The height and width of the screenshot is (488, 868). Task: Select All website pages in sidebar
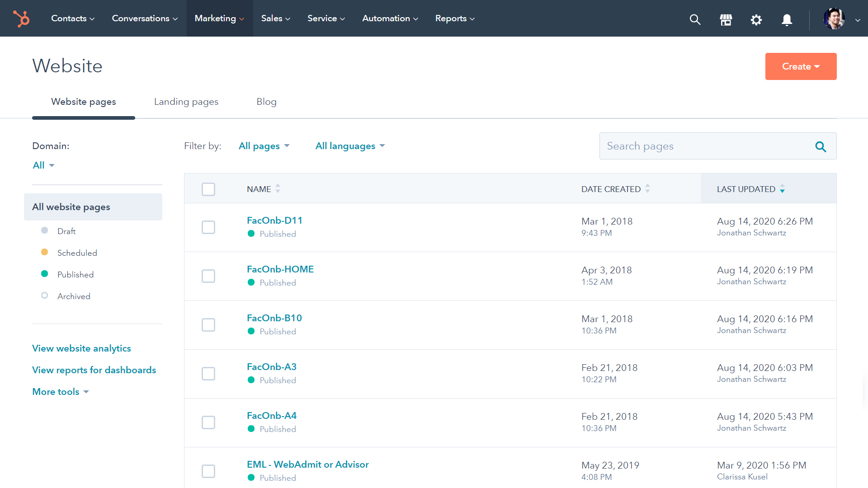point(93,207)
